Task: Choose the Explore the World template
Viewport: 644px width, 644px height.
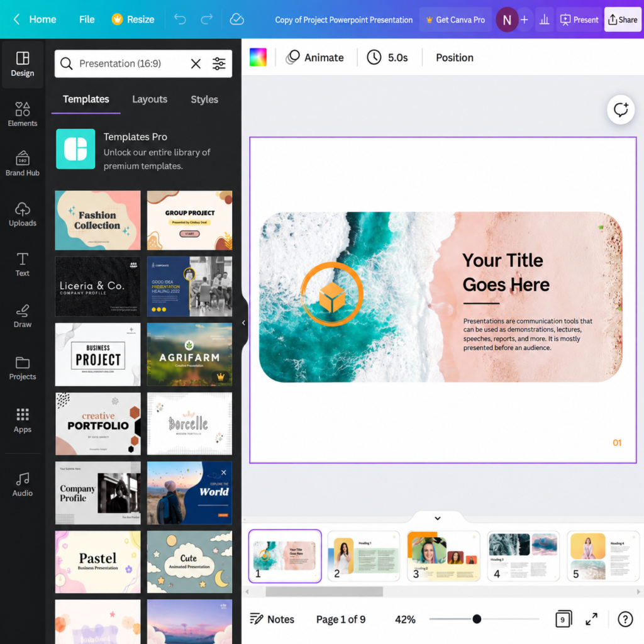Action: [x=189, y=493]
